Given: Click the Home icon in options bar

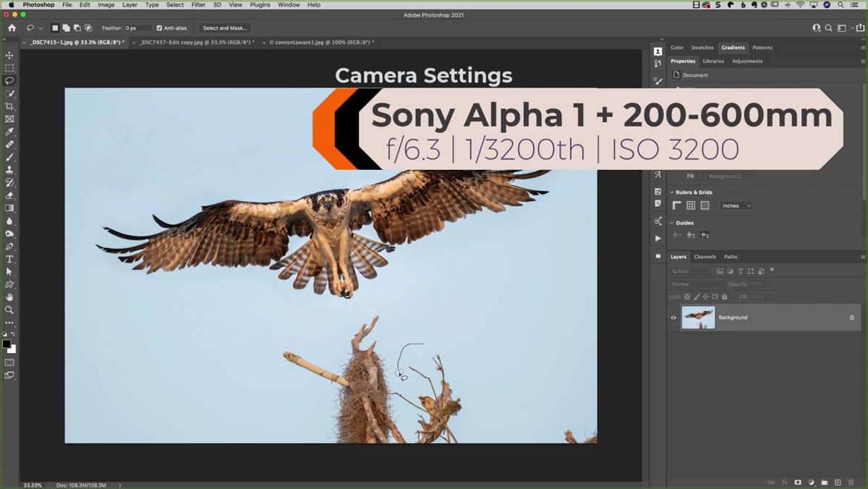Looking at the screenshot, I should point(12,28).
